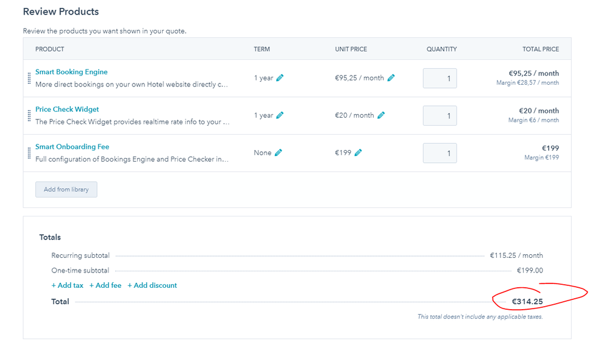609x364 pixels.
Task: Click + Add discount link
Action: 152,285
